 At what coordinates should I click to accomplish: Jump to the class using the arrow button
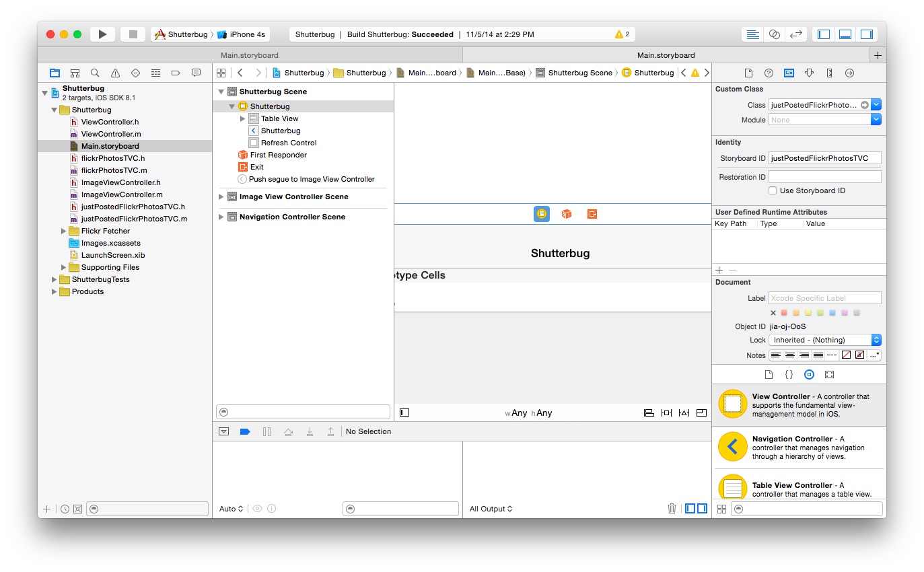864,105
